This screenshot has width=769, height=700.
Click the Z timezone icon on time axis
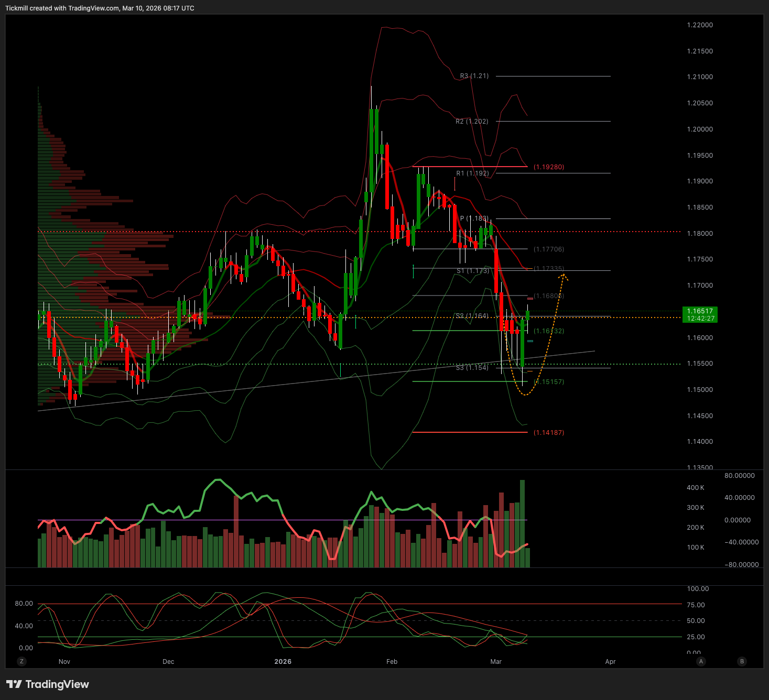pyautogui.click(x=21, y=661)
